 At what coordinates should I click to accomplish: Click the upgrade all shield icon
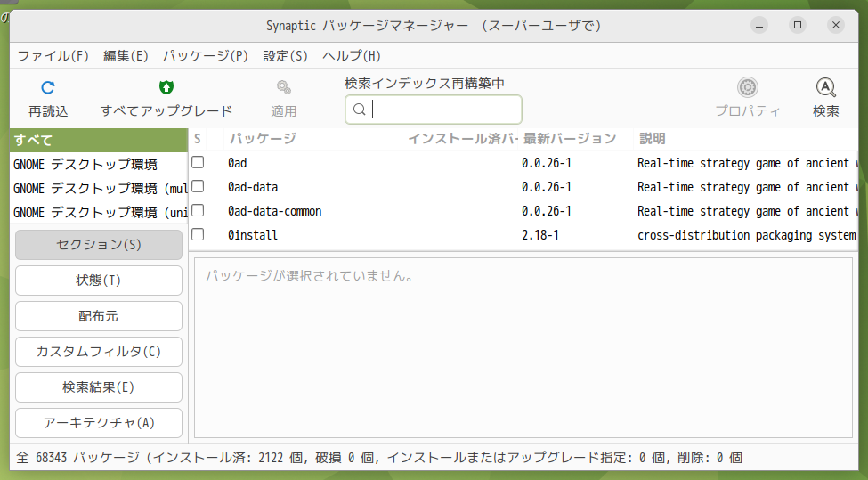click(166, 87)
